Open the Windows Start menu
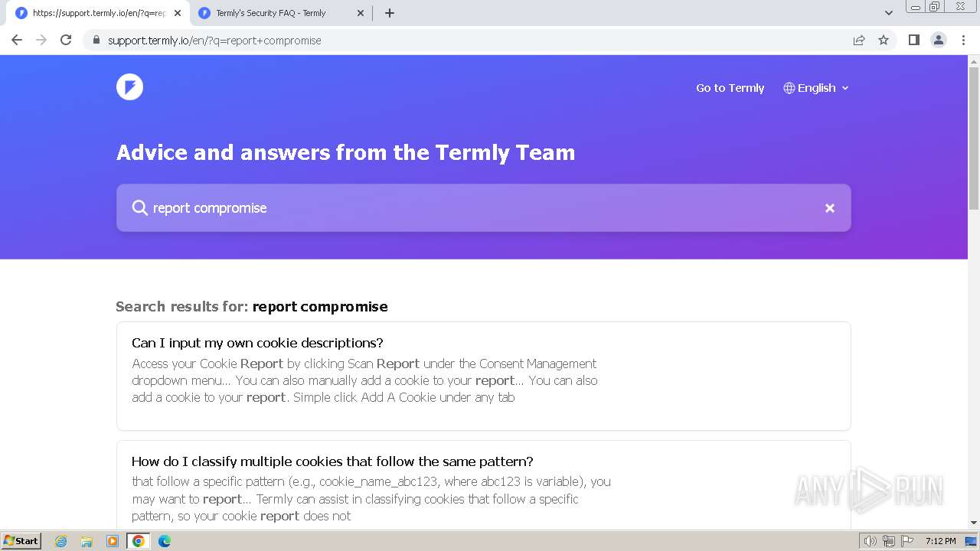 pos(21,541)
